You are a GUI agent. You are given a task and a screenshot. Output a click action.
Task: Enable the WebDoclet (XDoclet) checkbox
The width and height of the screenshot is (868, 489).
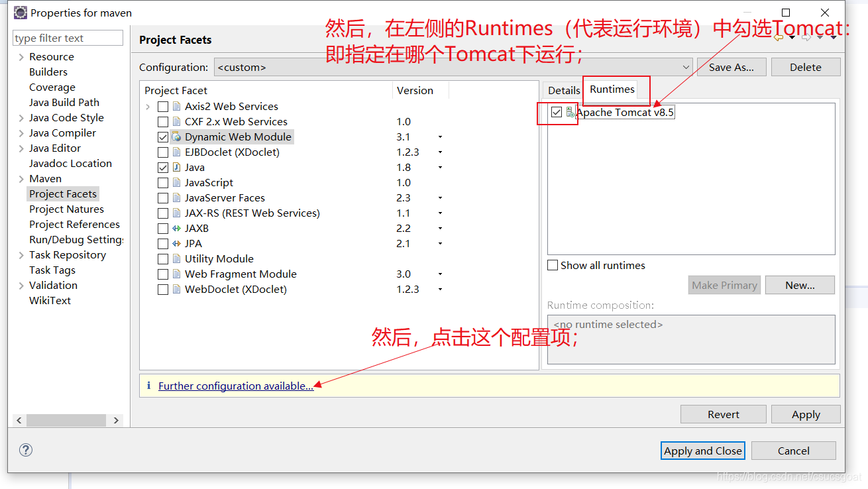[163, 290]
